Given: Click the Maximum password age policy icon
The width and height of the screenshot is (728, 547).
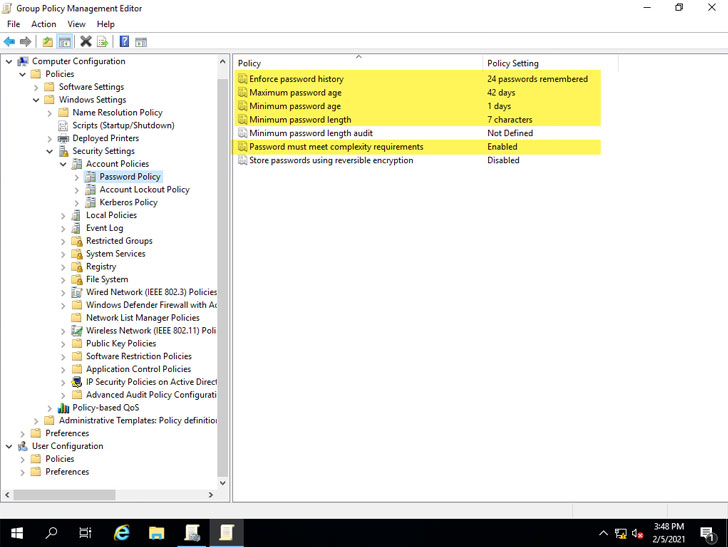Looking at the screenshot, I should [x=242, y=92].
